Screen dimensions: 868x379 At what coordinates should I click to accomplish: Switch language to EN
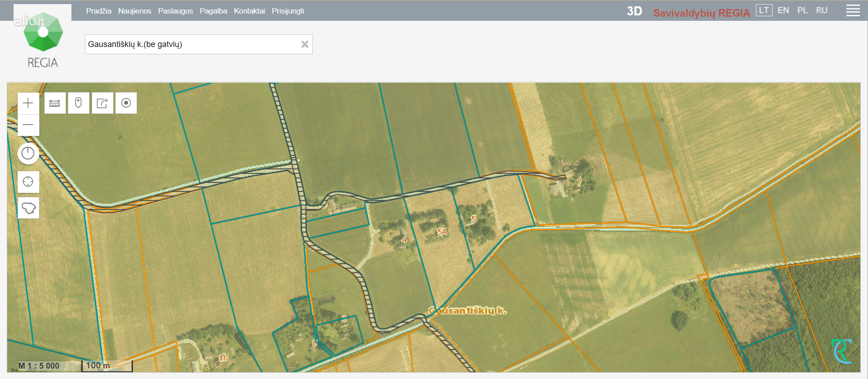pos(783,10)
